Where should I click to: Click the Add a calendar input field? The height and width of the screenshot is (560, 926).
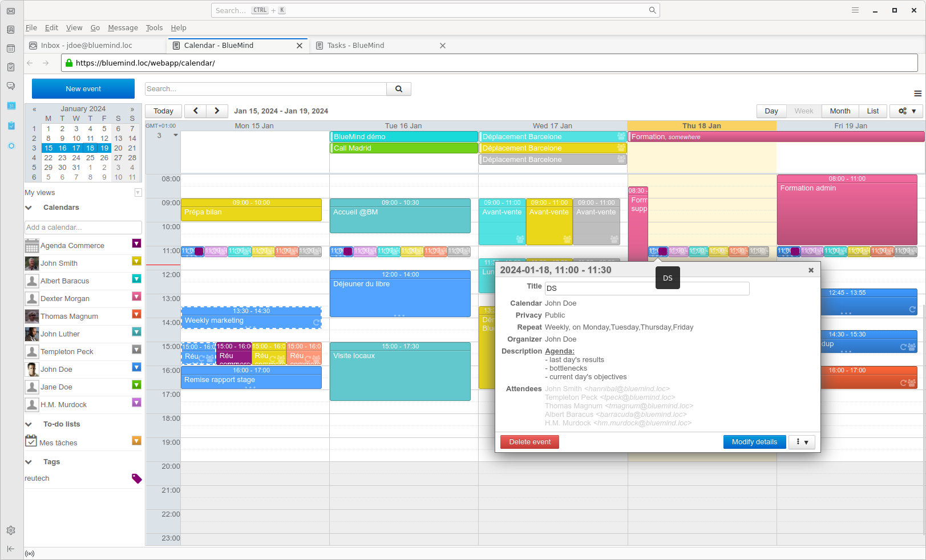coord(83,228)
